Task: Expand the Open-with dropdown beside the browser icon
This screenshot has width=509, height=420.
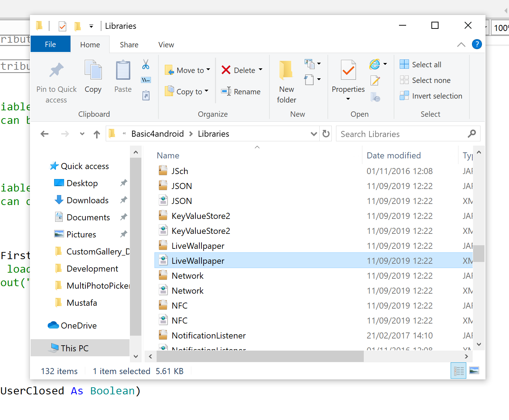Action: pyautogui.click(x=385, y=64)
